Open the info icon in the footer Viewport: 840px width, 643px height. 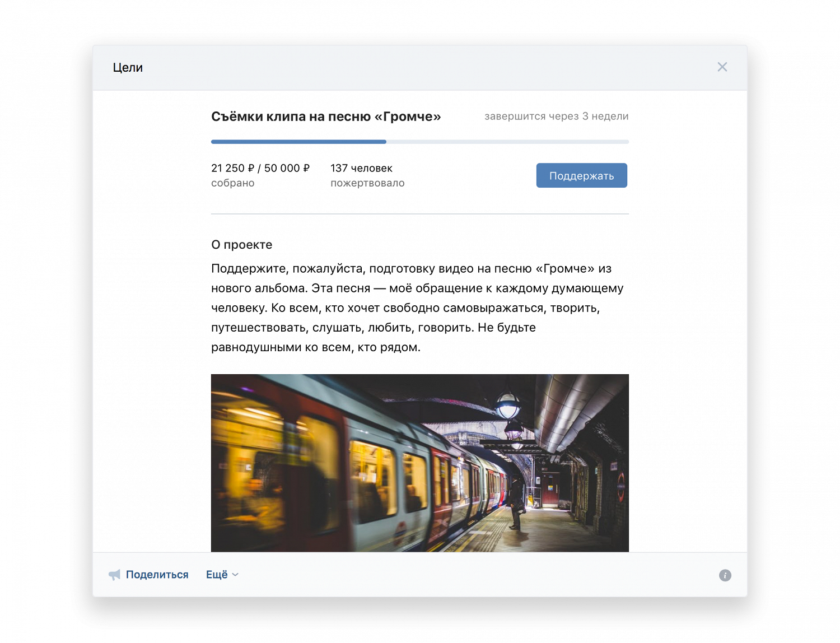(x=725, y=575)
